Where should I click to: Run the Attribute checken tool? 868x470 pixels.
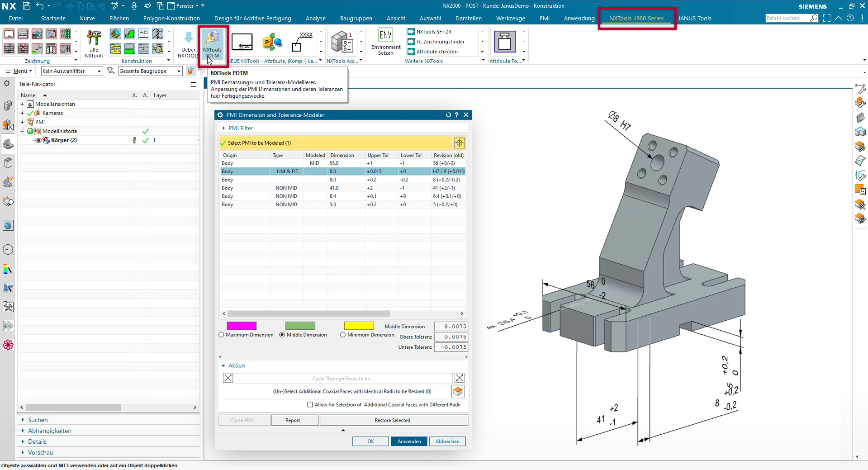[x=432, y=52]
